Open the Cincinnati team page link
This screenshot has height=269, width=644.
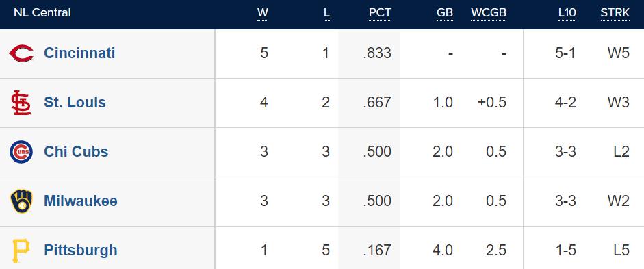[79, 53]
